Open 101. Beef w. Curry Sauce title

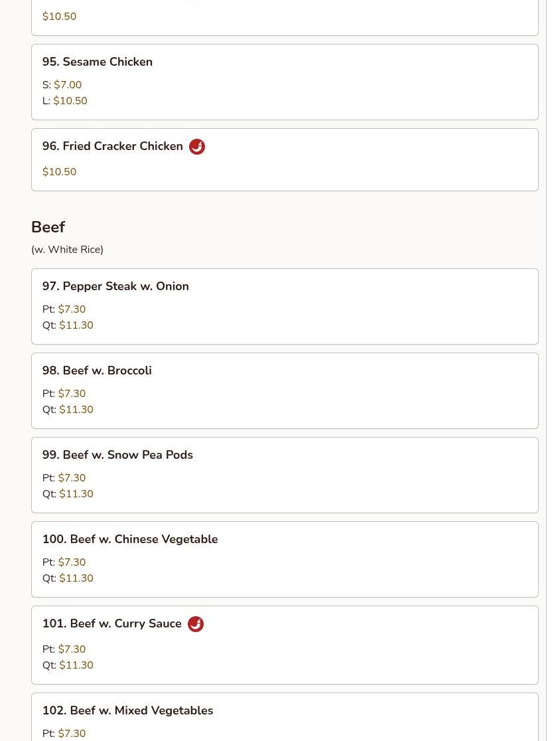[x=112, y=623]
